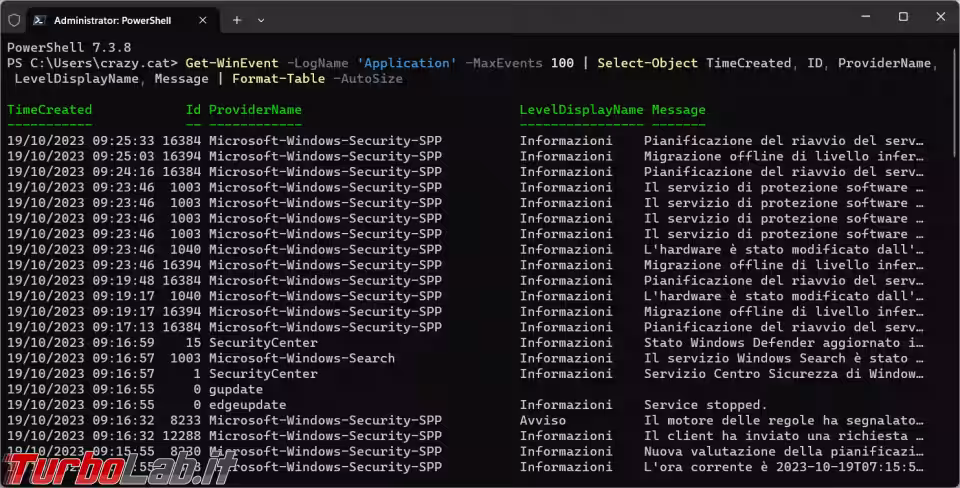
Task: Click the 'gupdate' provider name
Action: click(x=236, y=389)
